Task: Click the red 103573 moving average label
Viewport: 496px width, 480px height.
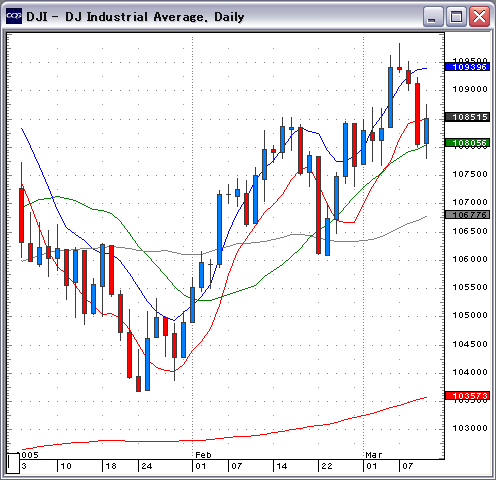Action: pos(467,395)
